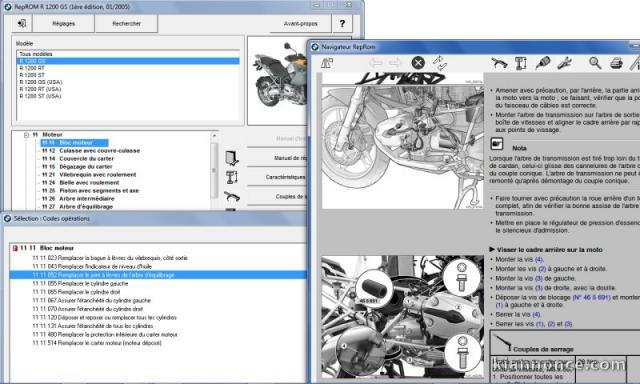Image resolution: width=640 pixels, height=384 pixels.
Task: Select operation Remplacer le cylindre gauche
Action: [x=80, y=283]
